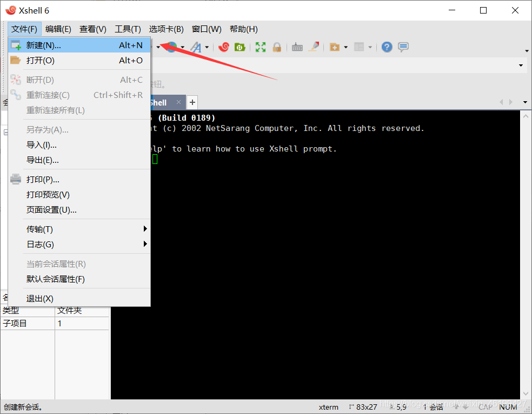Click 重新连接(C) menu entry
This screenshot has width=532, height=414.
pyautogui.click(x=79, y=95)
